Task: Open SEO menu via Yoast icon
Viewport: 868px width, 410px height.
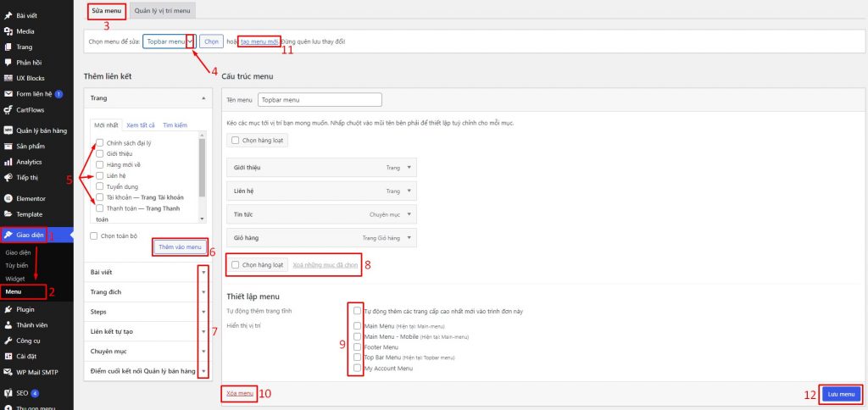Action: click(x=8, y=393)
